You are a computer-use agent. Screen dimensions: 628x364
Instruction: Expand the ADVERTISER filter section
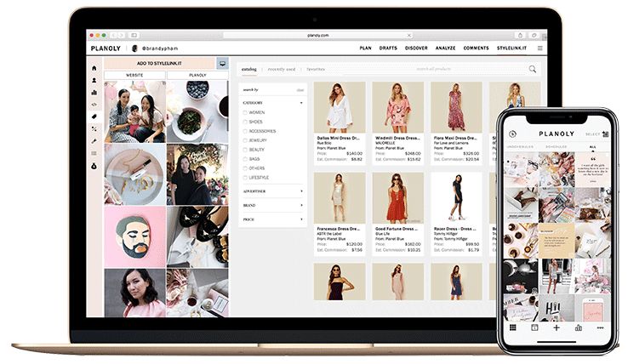[273, 191]
